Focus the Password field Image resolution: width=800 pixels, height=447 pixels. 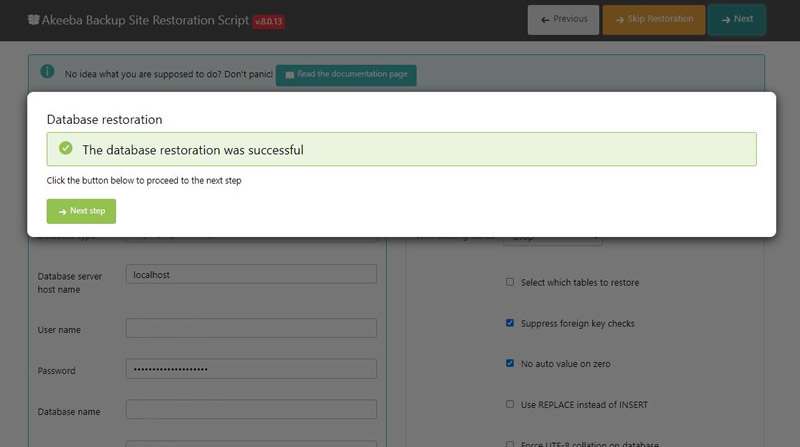252,368
